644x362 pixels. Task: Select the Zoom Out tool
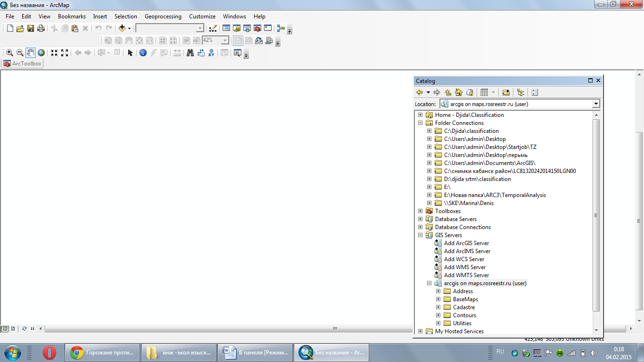(20, 53)
